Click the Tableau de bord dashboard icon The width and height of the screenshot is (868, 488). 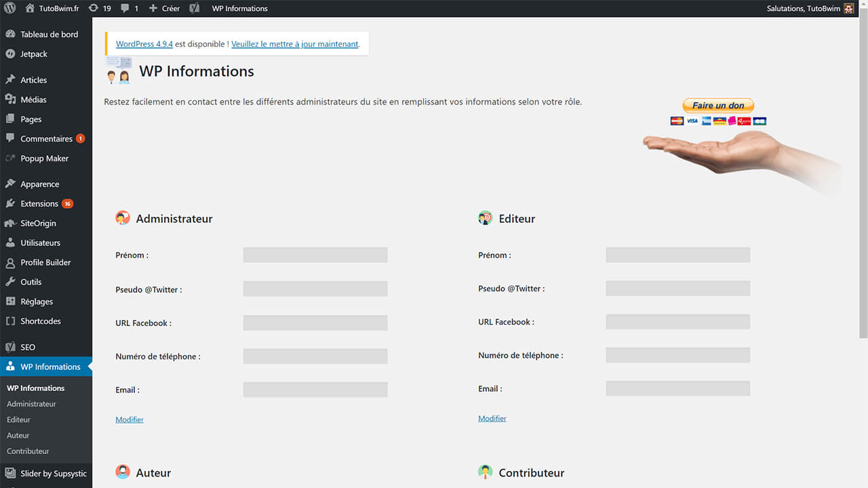coord(10,34)
